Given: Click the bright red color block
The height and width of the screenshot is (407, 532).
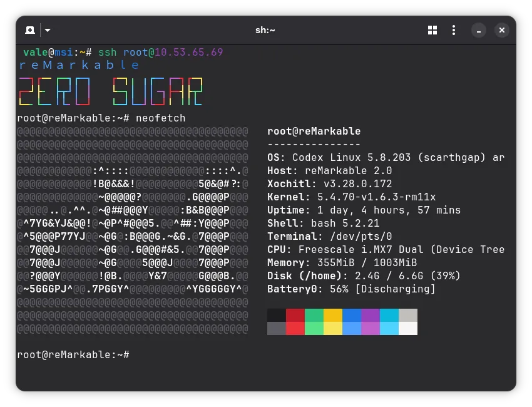Looking at the screenshot, I should pyautogui.click(x=295, y=328).
